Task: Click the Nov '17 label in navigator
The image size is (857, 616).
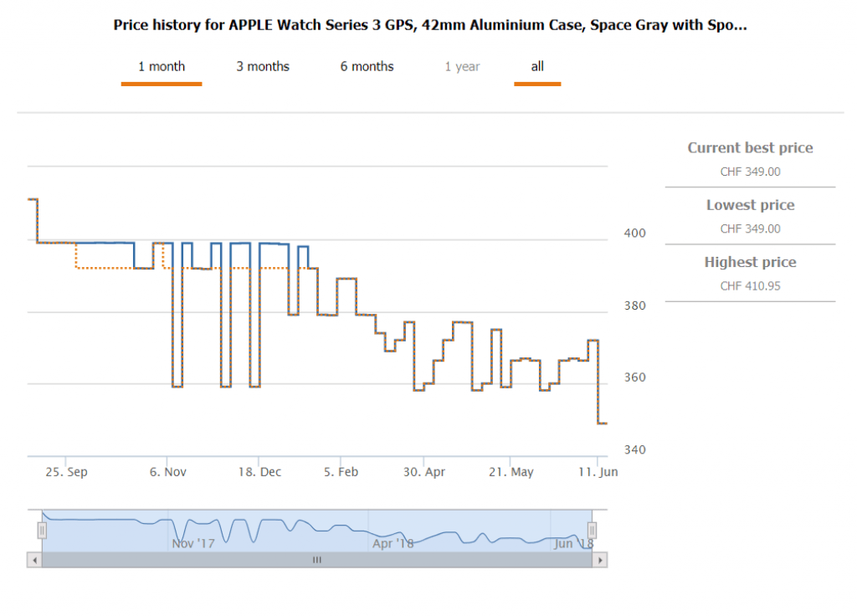Action: 193,544
